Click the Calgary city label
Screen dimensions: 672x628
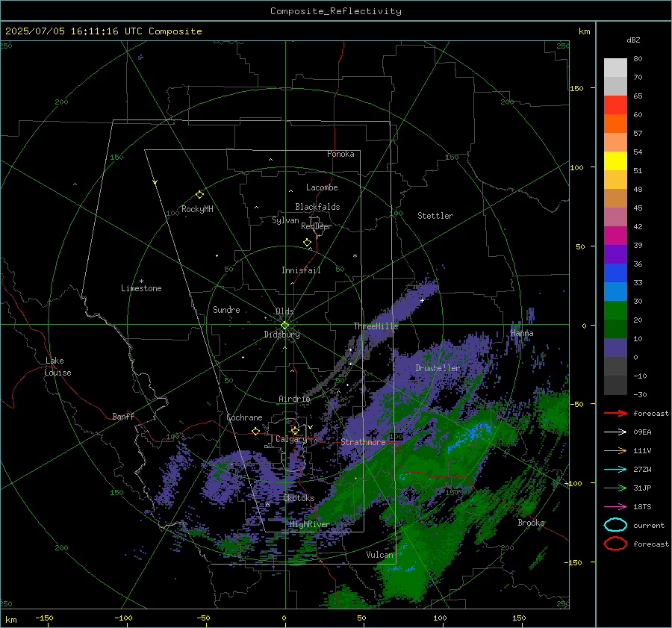[291, 439]
